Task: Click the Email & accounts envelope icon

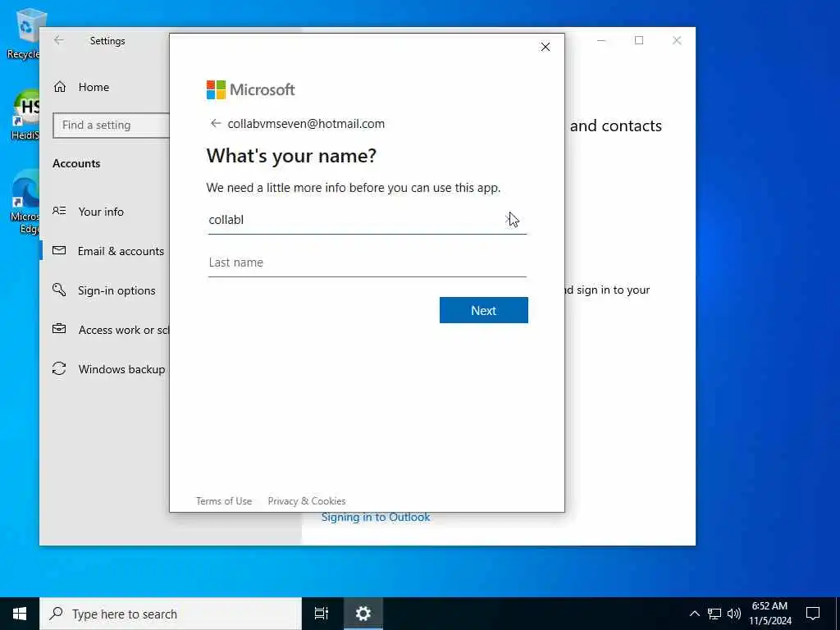Action: (x=59, y=250)
